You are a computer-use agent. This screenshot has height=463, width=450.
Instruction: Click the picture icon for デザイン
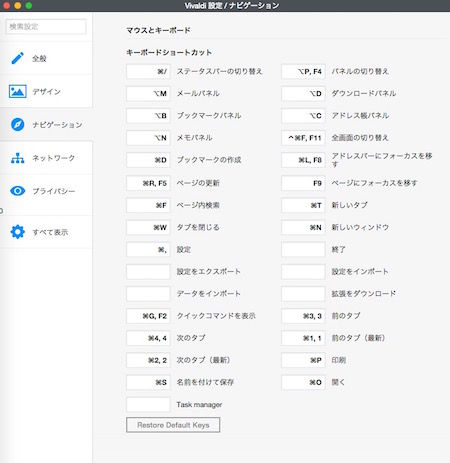pos(18,91)
